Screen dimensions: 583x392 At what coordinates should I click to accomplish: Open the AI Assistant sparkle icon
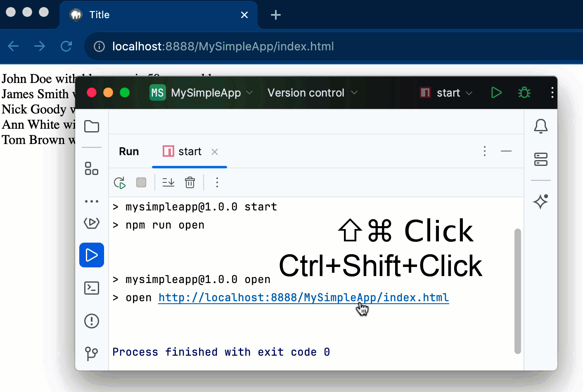click(x=540, y=202)
